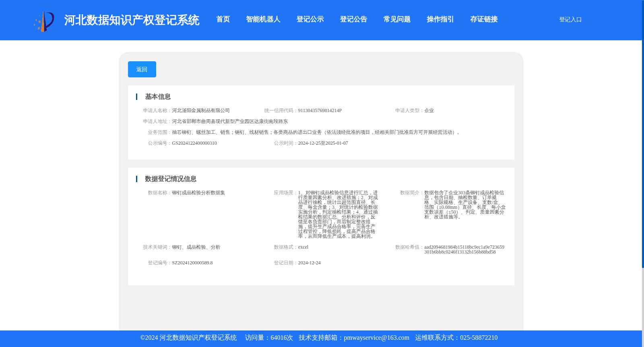Select data format value excel
Screen dimensions: 644x347
303,247
